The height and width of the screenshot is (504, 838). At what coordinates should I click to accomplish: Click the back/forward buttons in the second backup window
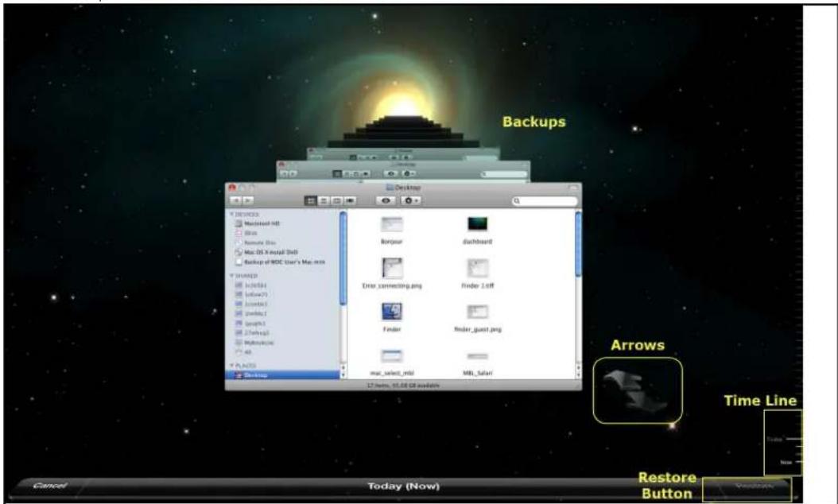click(x=289, y=174)
